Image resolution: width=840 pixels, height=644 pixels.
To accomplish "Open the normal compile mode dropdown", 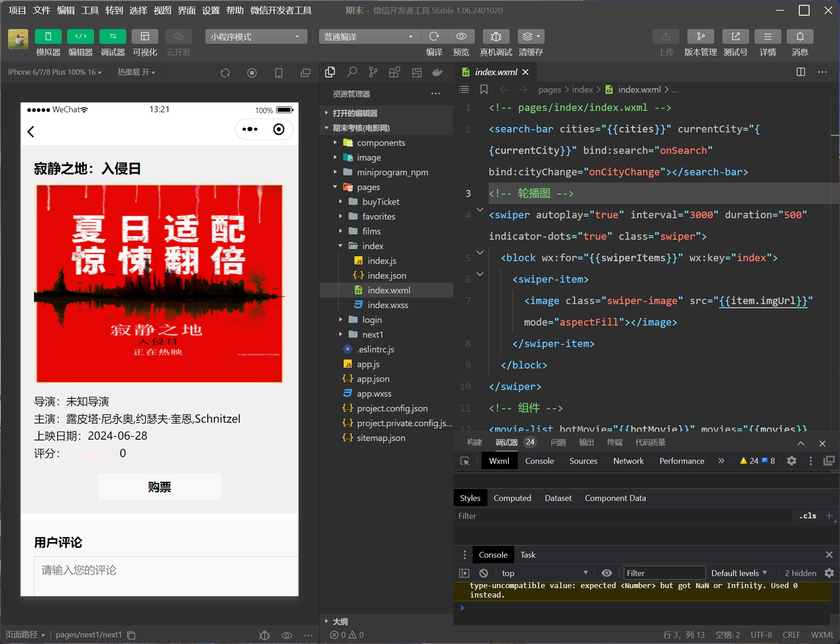I will click(x=370, y=37).
